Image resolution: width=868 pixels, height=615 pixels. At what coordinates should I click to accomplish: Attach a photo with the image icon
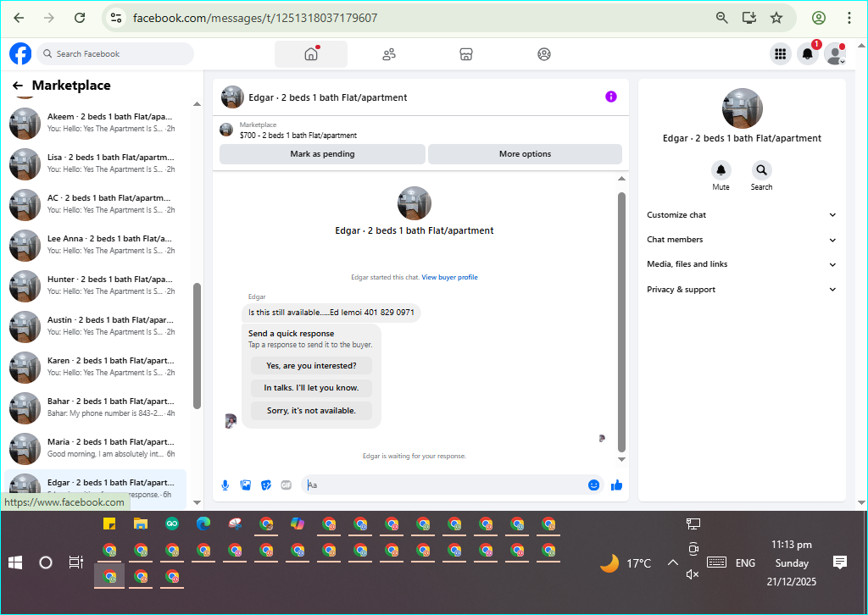[246, 485]
